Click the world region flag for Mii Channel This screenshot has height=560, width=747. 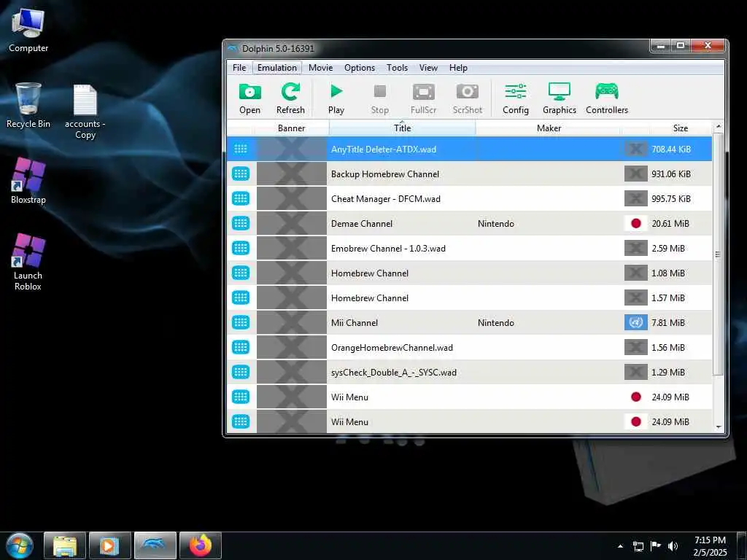click(635, 322)
